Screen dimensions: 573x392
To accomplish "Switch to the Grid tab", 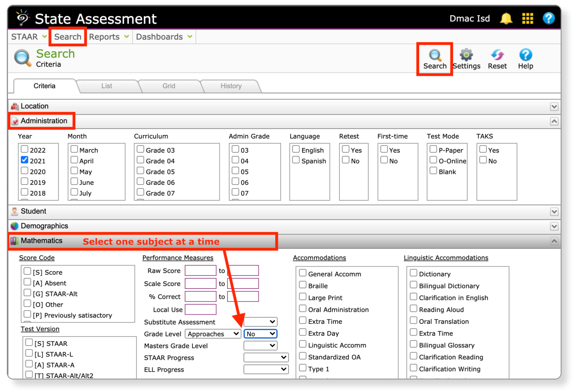I will pyautogui.click(x=169, y=86).
